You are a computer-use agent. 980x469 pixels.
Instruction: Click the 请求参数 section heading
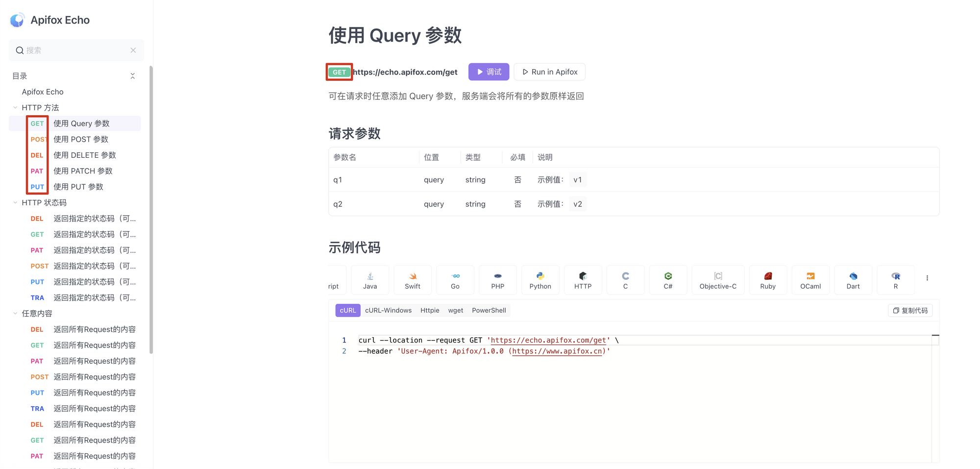[x=354, y=133]
